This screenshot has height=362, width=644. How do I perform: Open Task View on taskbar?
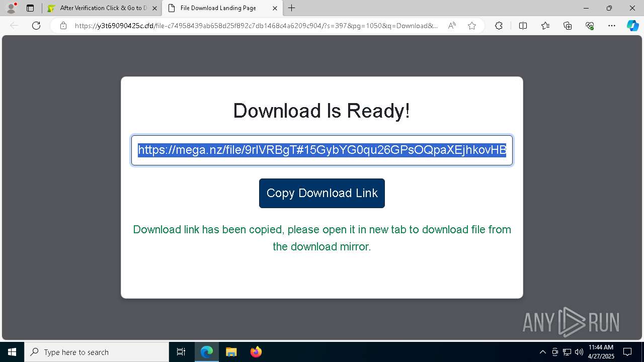point(181,352)
